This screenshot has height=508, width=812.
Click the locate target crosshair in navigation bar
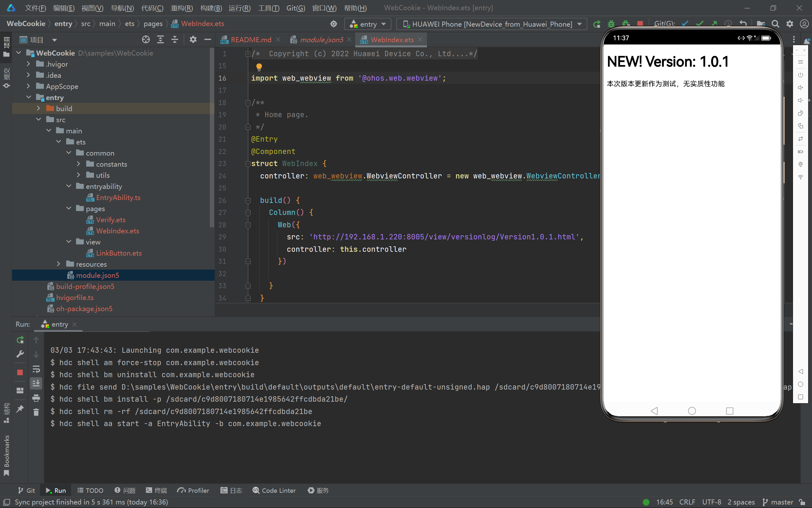click(334, 24)
